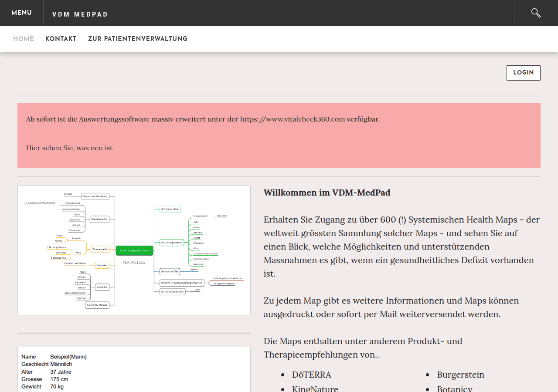Viewport: 558px width, 392px height.
Task: Open the Beispiel(Mann) patient data image
Action: (134, 369)
